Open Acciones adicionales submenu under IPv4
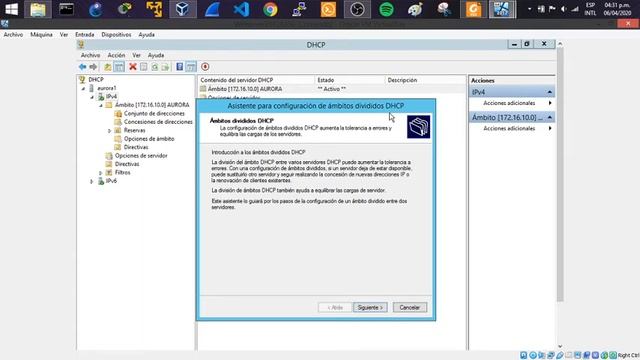This screenshot has width=640, height=360. point(512,103)
